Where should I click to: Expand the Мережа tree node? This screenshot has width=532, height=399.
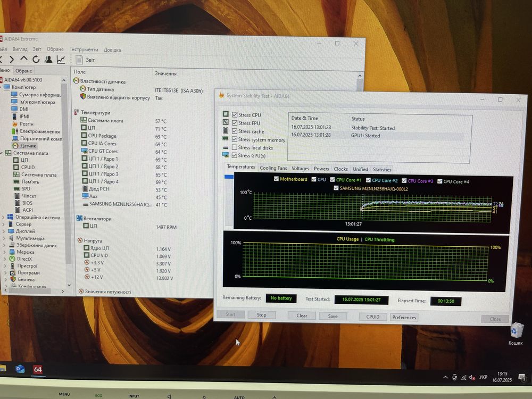(4, 252)
